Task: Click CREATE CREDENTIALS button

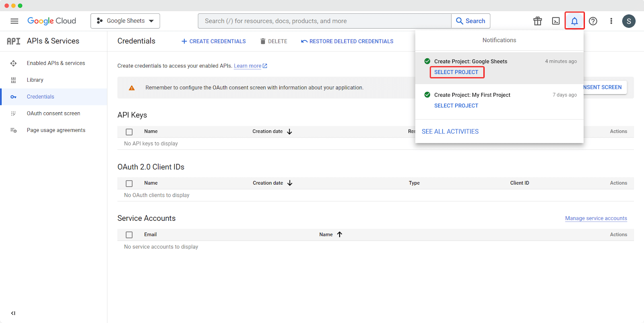Action: tap(213, 41)
